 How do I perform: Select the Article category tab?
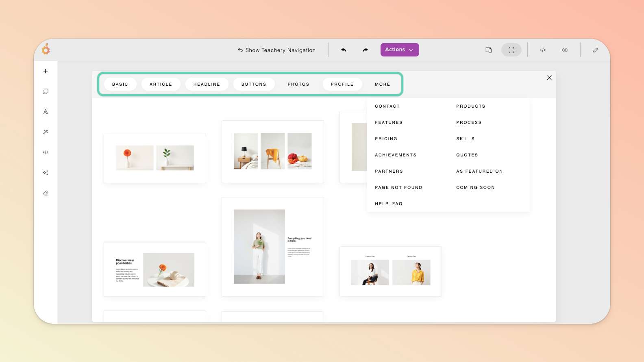(161, 84)
